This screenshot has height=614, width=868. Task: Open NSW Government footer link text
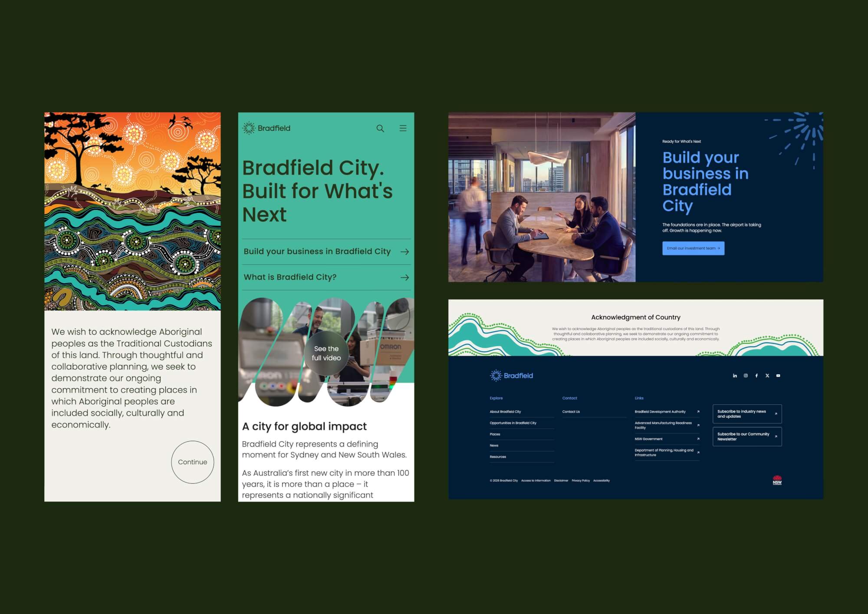pos(648,439)
